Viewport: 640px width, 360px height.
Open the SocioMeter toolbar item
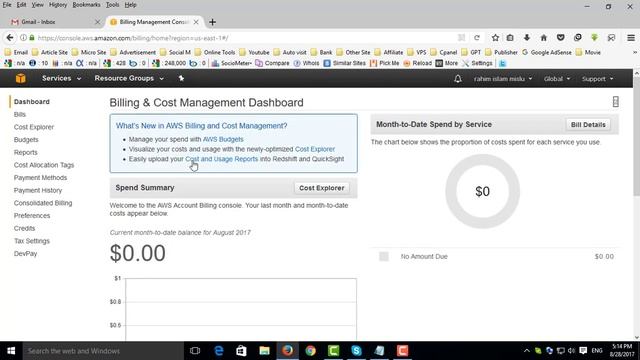(231, 63)
